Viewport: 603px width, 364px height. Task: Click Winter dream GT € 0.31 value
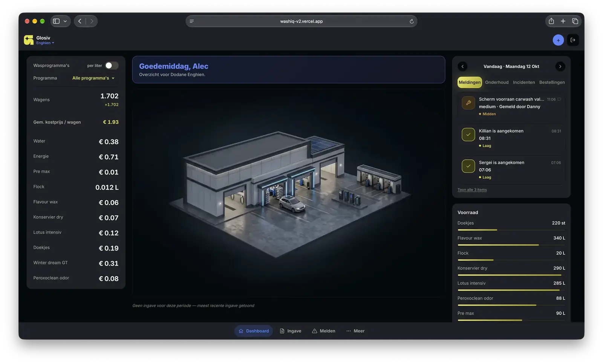[109, 264]
